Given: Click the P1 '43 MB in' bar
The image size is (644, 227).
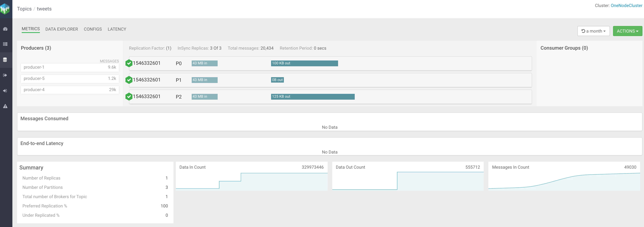Looking at the screenshot, I should 204,80.
